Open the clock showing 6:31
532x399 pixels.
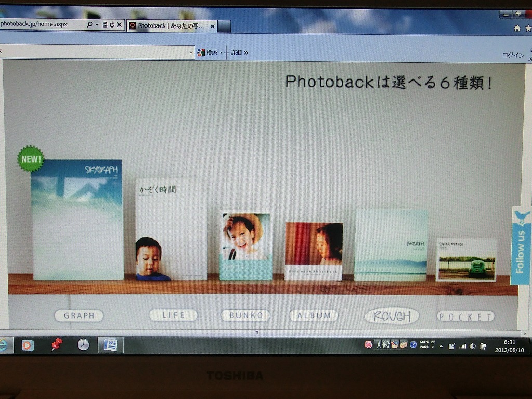pyautogui.click(x=510, y=346)
